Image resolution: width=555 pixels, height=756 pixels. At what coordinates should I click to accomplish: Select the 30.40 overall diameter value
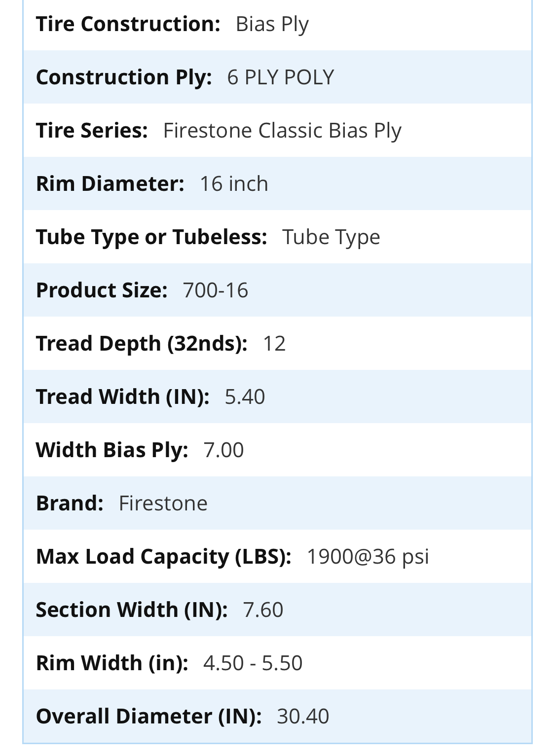(x=303, y=716)
